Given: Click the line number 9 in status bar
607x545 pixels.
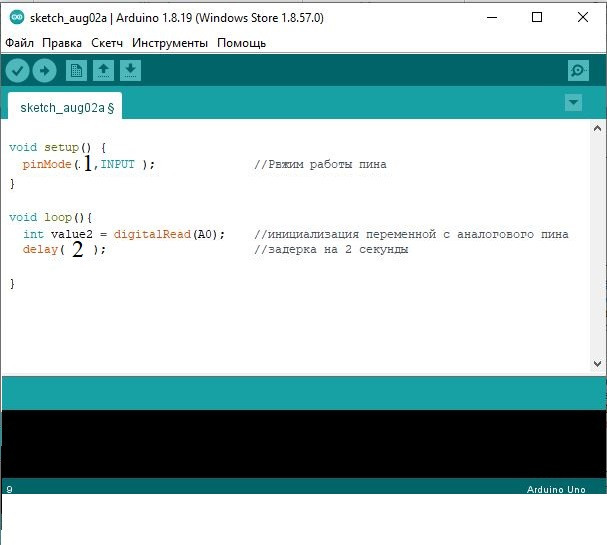Looking at the screenshot, I should pos(9,489).
